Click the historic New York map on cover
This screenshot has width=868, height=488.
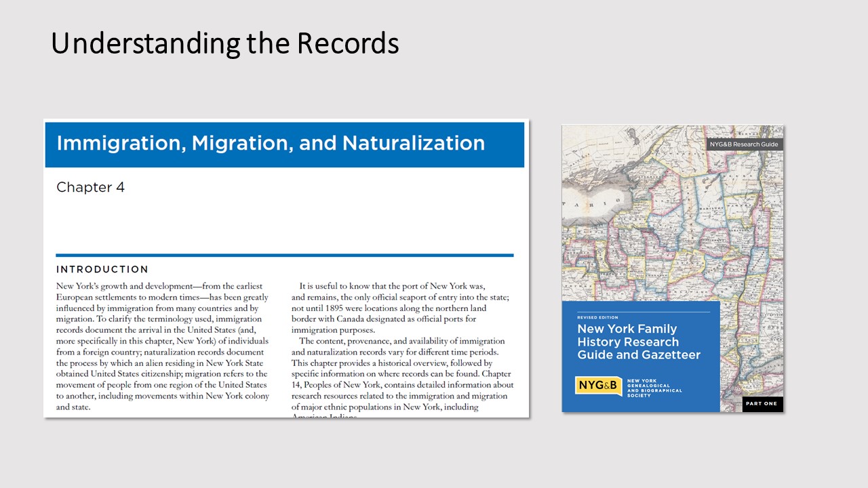tap(672, 217)
